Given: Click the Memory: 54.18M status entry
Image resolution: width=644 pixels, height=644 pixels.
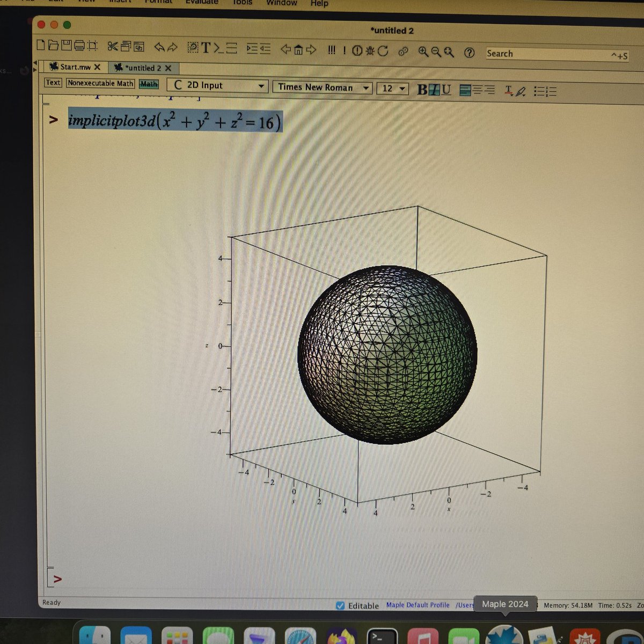Looking at the screenshot, I should (x=568, y=605).
